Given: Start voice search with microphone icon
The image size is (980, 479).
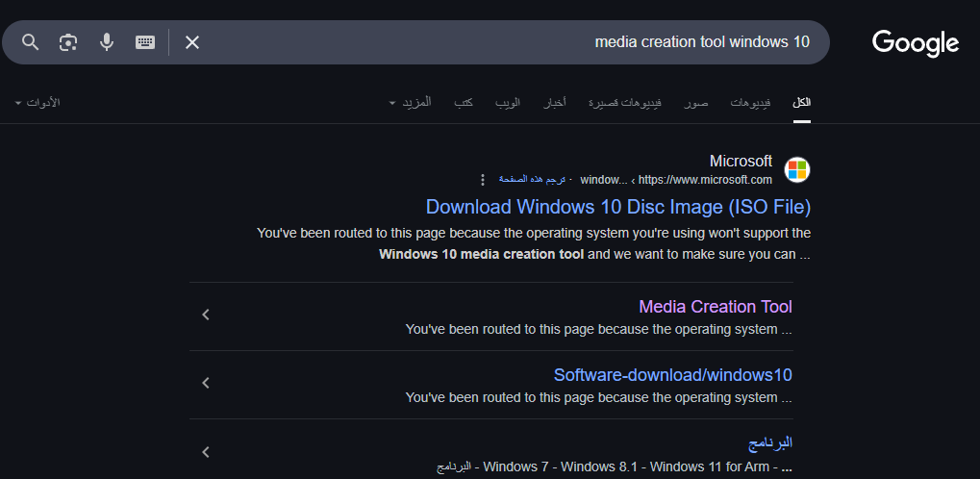Looking at the screenshot, I should pyautogui.click(x=107, y=42).
